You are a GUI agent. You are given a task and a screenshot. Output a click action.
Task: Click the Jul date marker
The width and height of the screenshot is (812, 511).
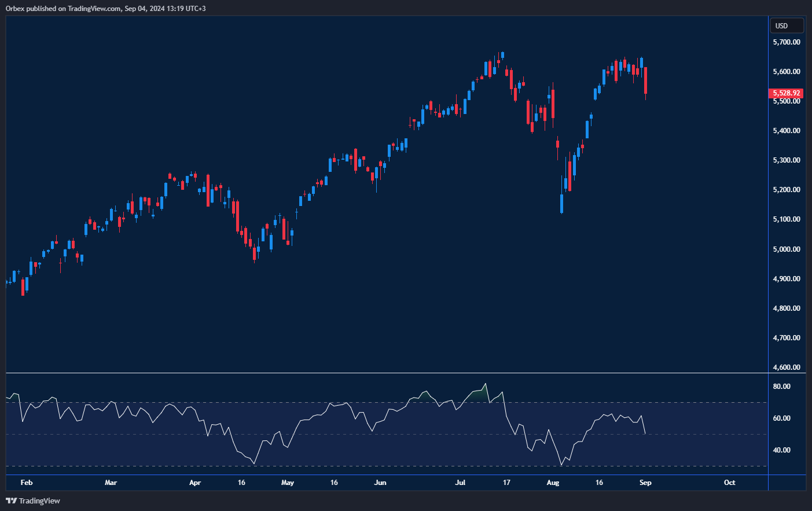460,483
